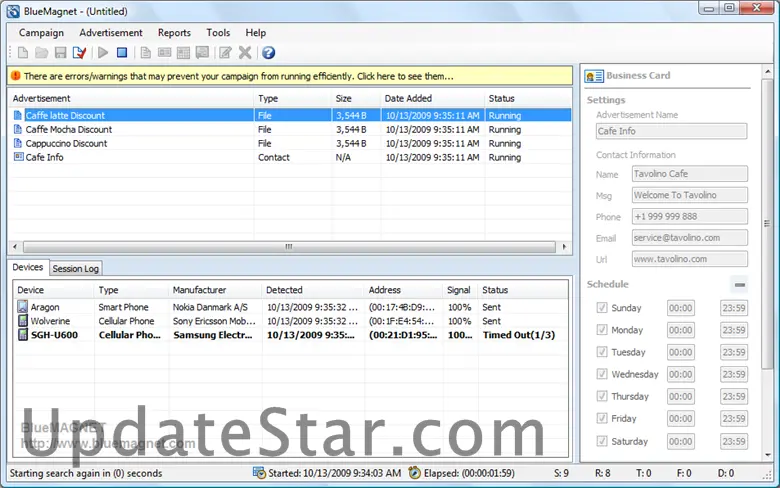Click the right panel vertical scrollbar thumb
Image resolution: width=780 pixels, height=488 pixels.
(767, 224)
